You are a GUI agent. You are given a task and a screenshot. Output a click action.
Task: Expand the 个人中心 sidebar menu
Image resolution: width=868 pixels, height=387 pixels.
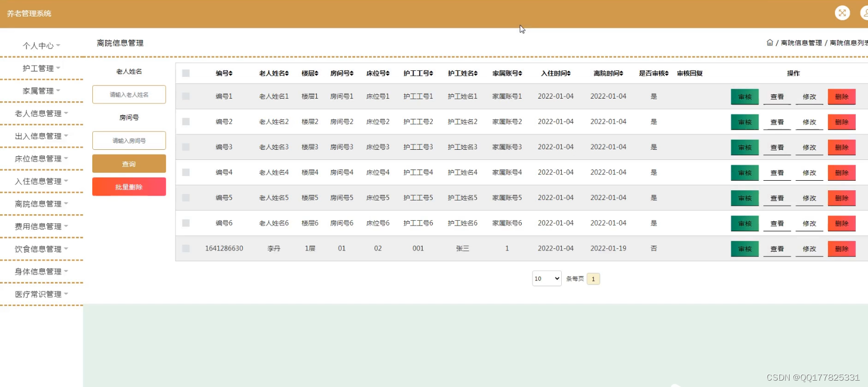41,46
